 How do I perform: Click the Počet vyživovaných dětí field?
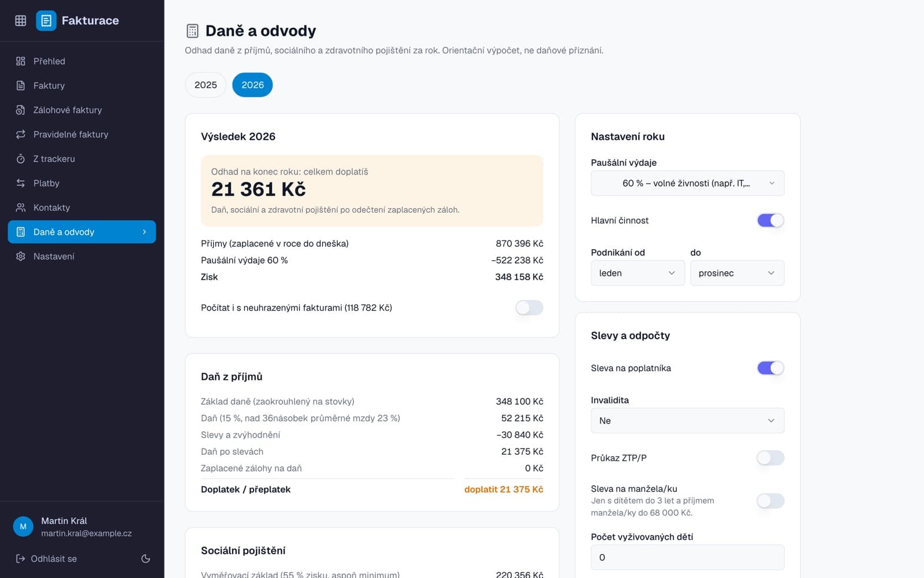687,557
